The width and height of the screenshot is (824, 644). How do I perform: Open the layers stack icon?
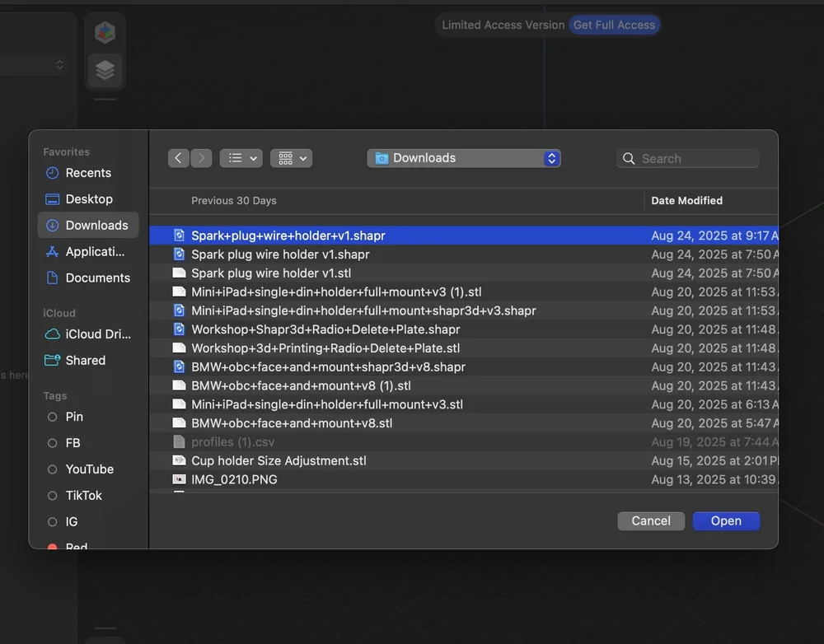click(x=105, y=70)
